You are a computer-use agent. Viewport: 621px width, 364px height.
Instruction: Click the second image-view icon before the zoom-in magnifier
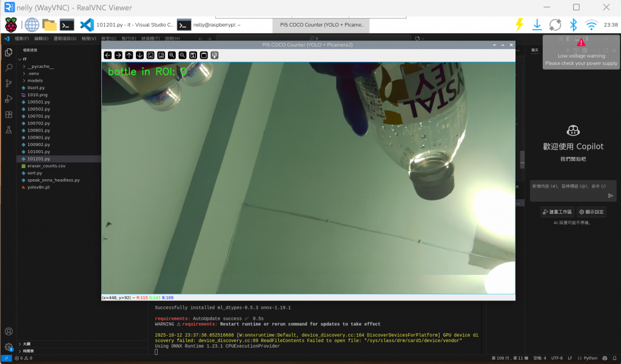coord(161,55)
